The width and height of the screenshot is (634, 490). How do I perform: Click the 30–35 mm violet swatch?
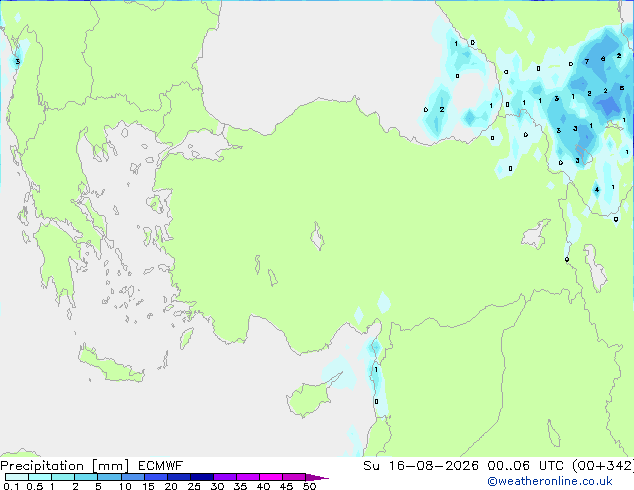click(224, 477)
